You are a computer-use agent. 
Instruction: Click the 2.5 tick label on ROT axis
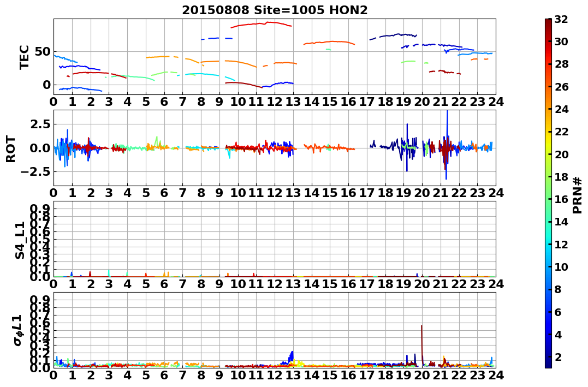pyautogui.click(x=40, y=124)
